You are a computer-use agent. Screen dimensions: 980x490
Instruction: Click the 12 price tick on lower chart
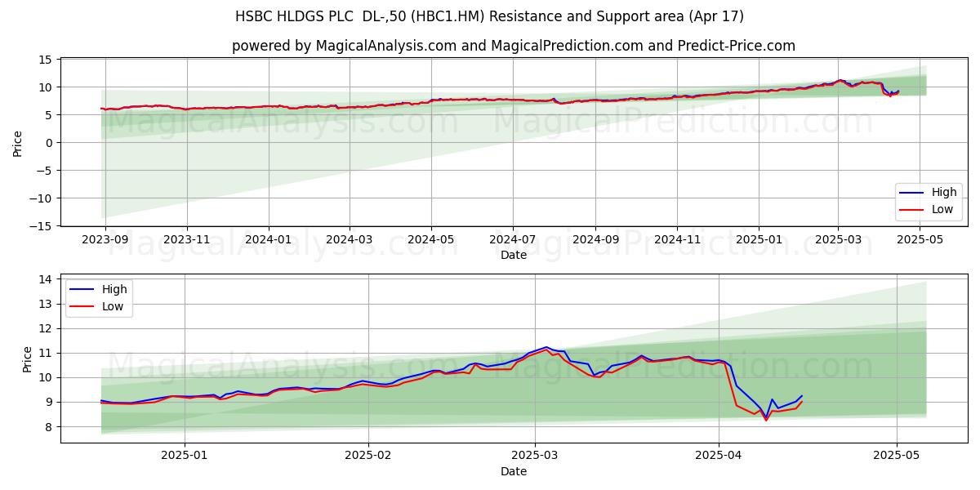click(47, 328)
